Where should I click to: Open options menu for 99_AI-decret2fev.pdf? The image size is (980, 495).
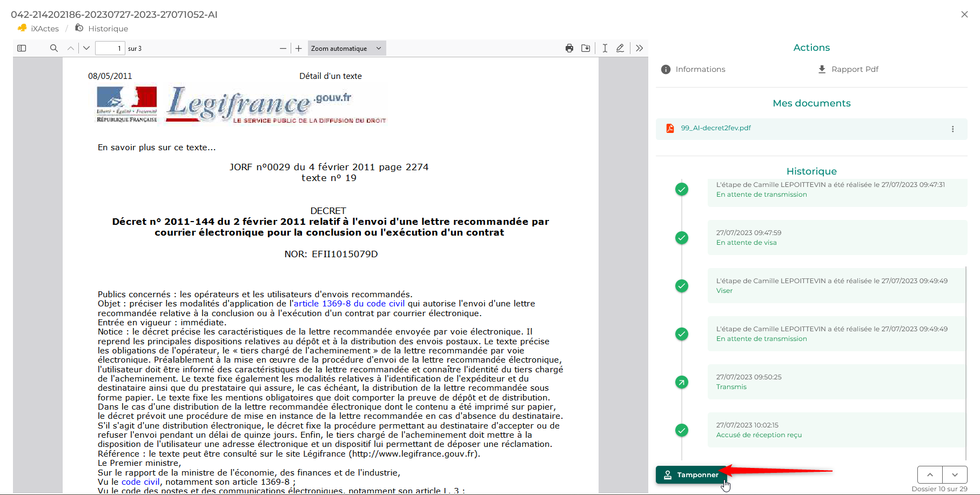pos(952,129)
